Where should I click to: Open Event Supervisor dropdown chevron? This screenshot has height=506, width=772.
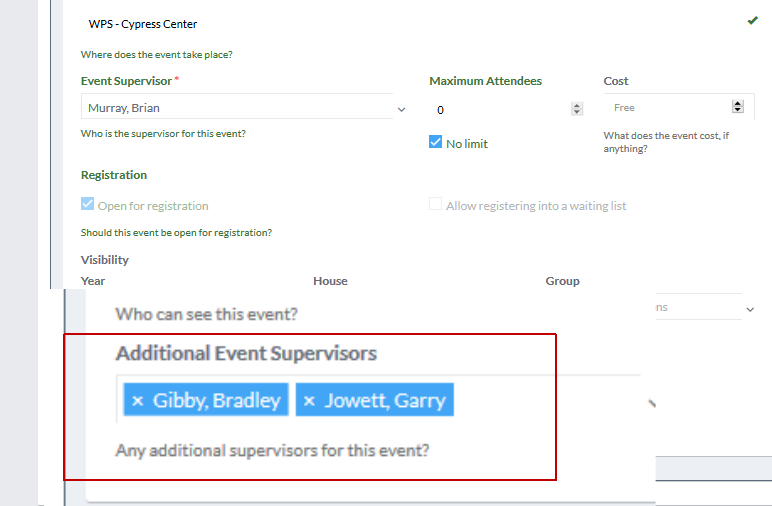pyautogui.click(x=402, y=109)
